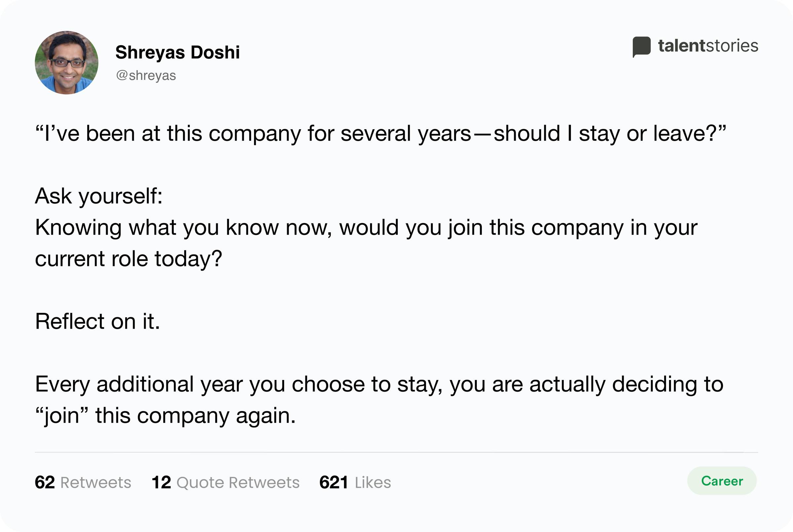
Task: Click the talentstories brand text
Action: tap(708, 46)
